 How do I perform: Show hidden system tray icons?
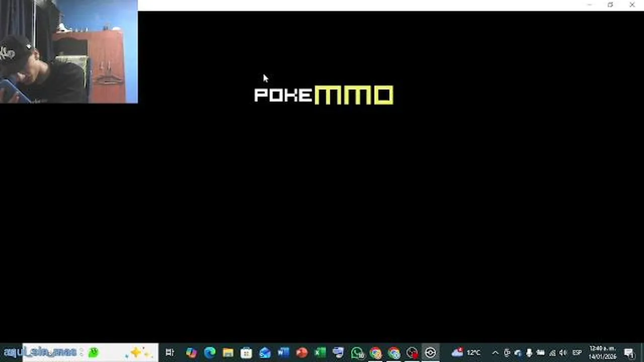click(495, 353)
